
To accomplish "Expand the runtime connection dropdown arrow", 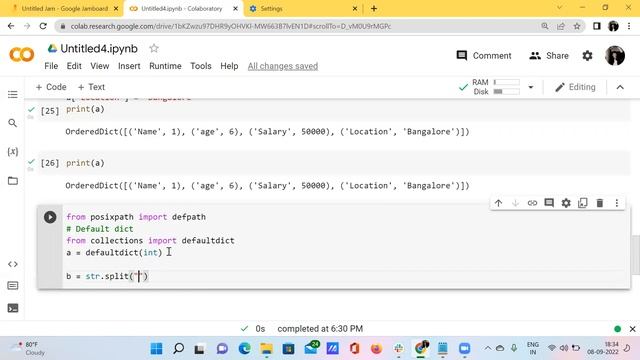I will tap(531, 87).
